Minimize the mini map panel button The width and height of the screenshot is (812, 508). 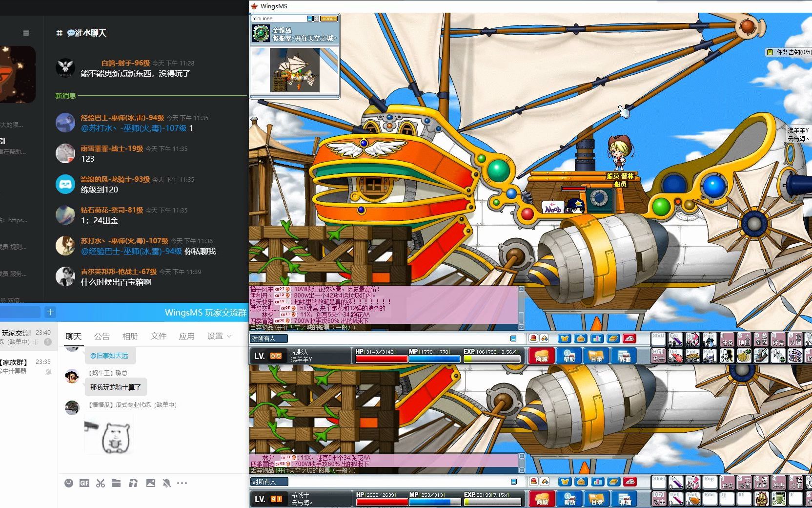tap(309, 19)
